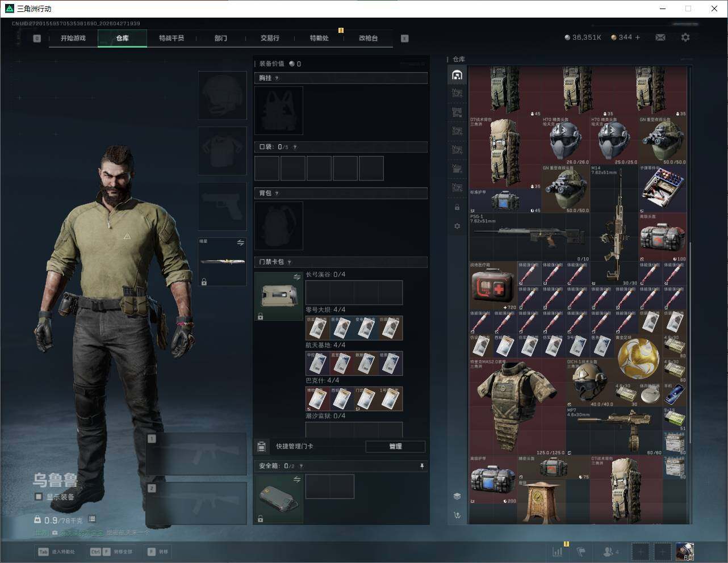Click the help icon next to 安全箱
Image resolution: width=728 pixels, height=563 pixels.
[x=301, y=466]
